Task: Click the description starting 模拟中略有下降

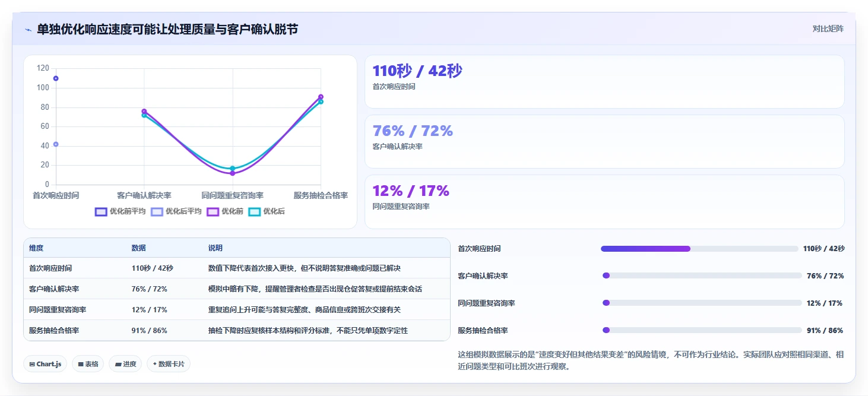Action: pos(315,289)
